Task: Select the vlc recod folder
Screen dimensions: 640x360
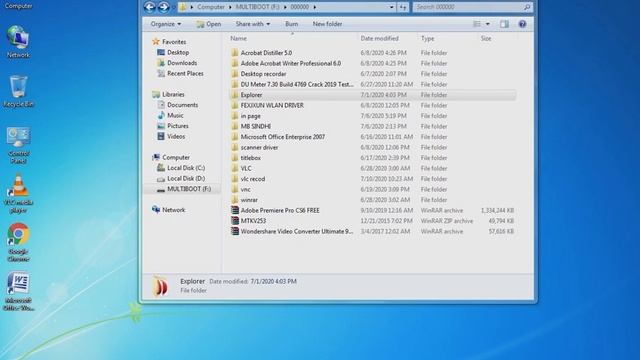Action: coord(253,179)
